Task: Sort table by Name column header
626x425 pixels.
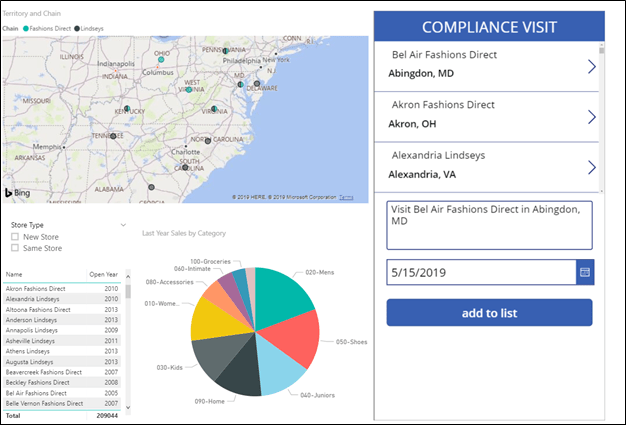Action: tap(14, 273)
